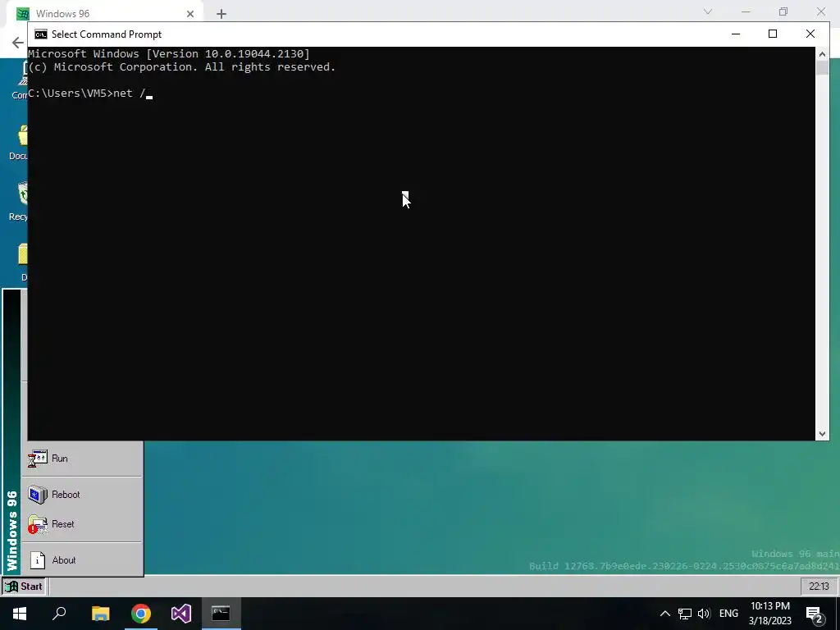
Task: Click the Reboot monitor icon
Action: (38, 495)
